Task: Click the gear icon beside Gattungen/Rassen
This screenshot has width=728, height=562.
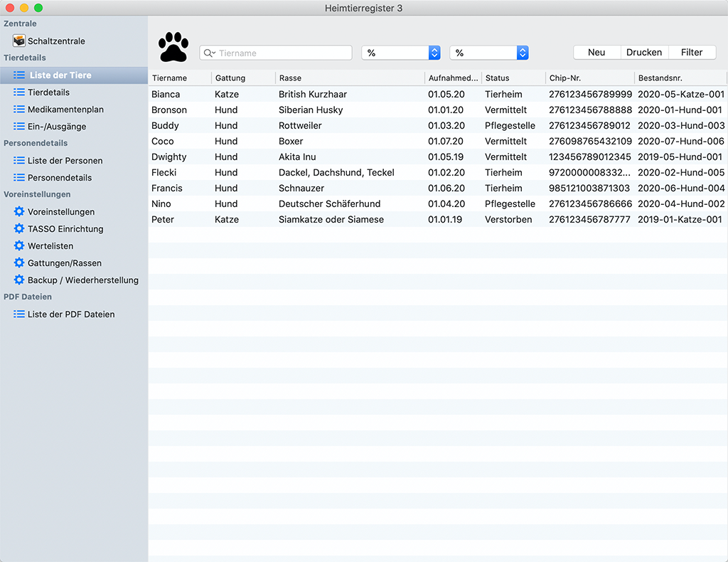Action: 19,263
